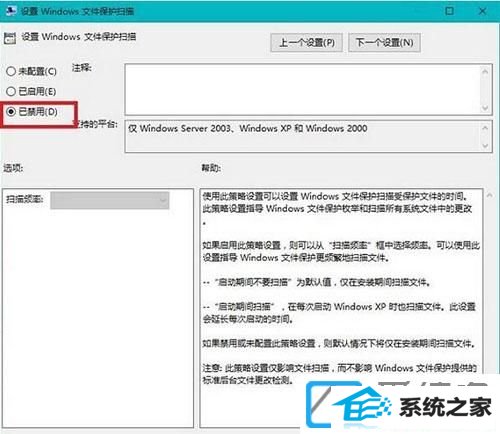Screen dimensions: 500x434
Task: Maximize the policy settings window
Action: coord(449,11)
